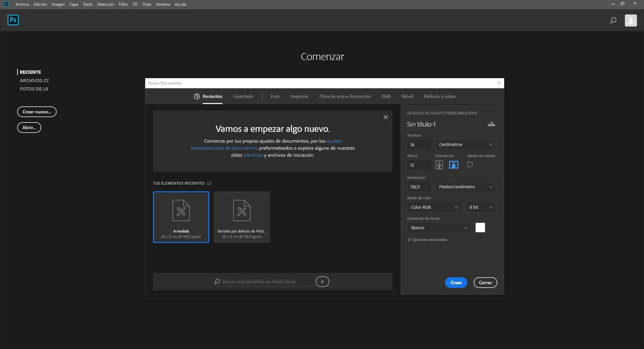This screenshot has width=644, height=349.
Task: Switch to the Imprimir tab
Action: [300, 97]
